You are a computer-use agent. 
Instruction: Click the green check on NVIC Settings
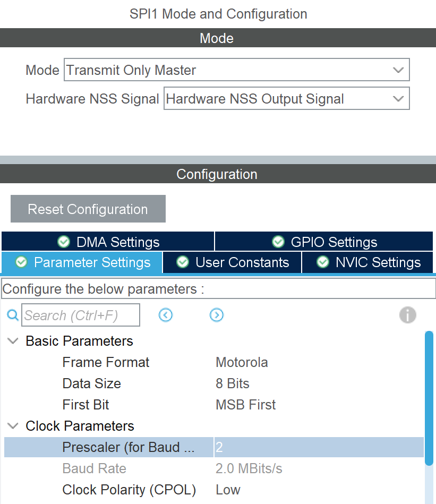(x=323, y=262)
